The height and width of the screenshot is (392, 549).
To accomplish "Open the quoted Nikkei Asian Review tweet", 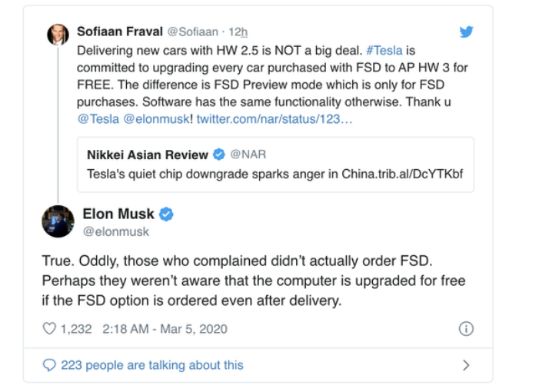I will pos(275,164).
